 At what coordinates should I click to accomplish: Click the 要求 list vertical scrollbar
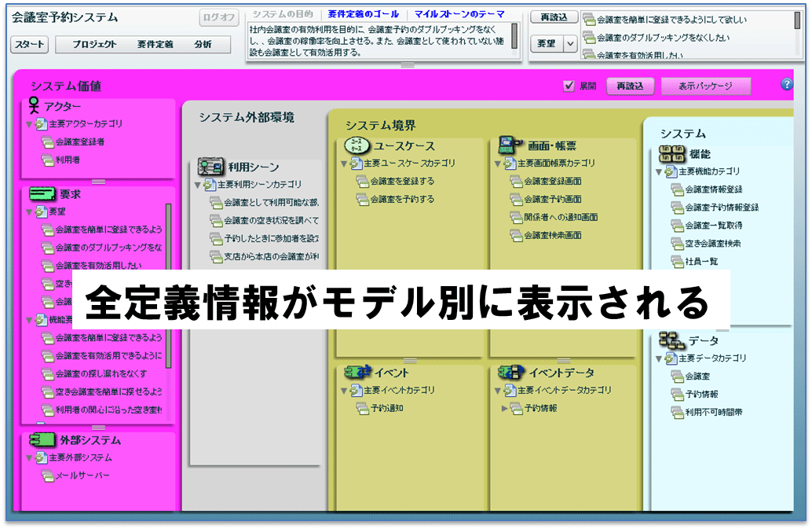[x=168, y=285]
